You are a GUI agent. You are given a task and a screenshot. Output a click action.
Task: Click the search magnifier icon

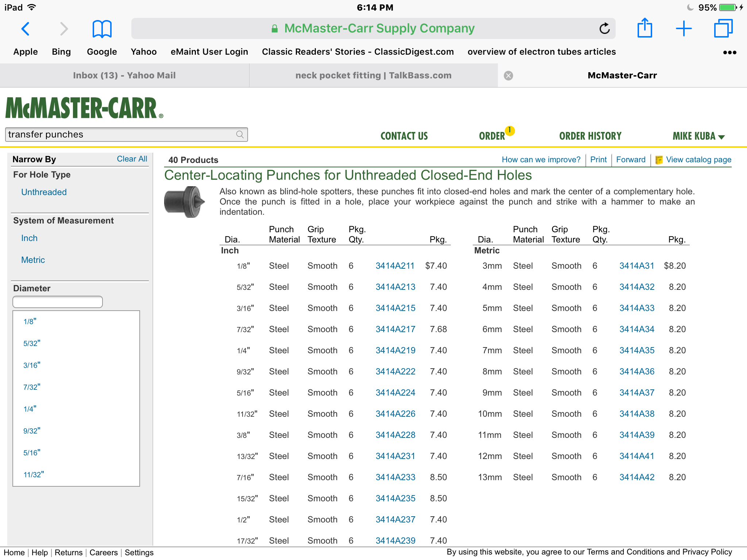(x=240, y=135)
